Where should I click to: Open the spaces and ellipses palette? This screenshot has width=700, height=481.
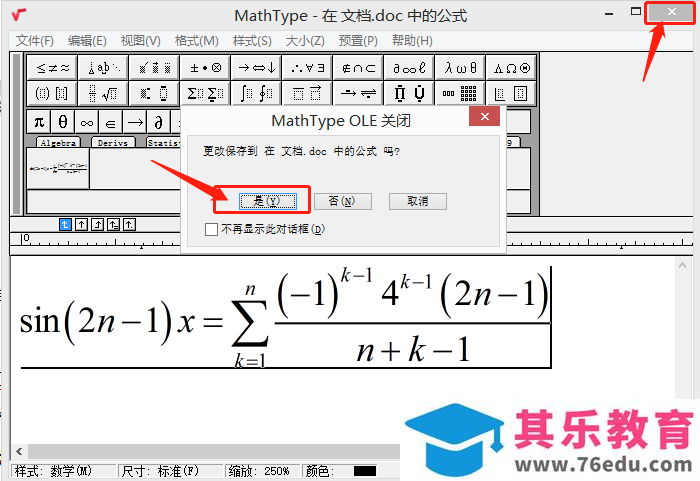tap(103, 68)
